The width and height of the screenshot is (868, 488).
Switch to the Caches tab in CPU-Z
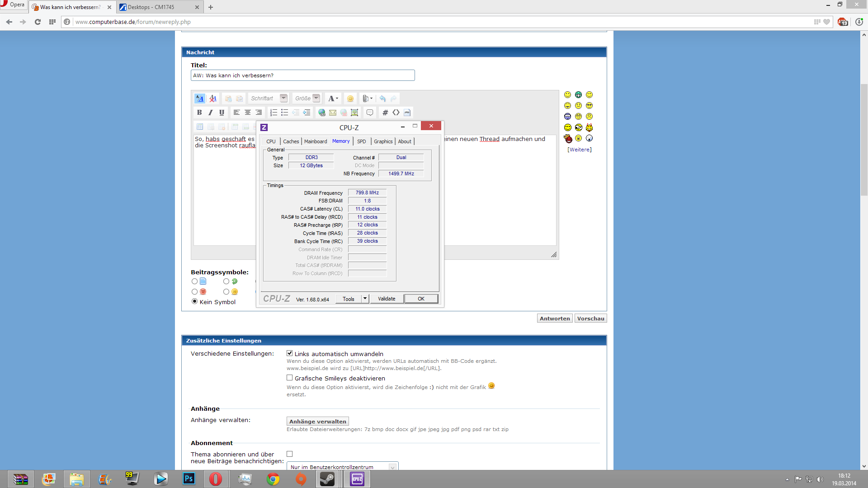pyautogui.click(x=291, y=141)
